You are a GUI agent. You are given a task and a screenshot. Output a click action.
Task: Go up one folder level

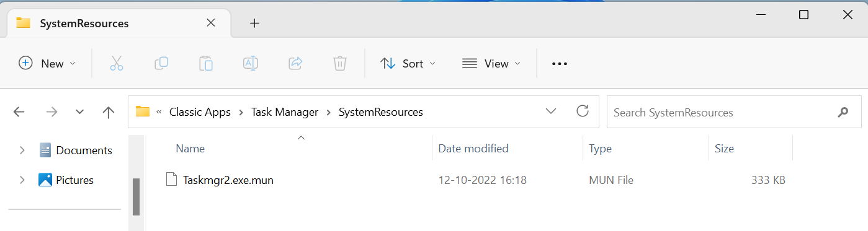(109, 112)
